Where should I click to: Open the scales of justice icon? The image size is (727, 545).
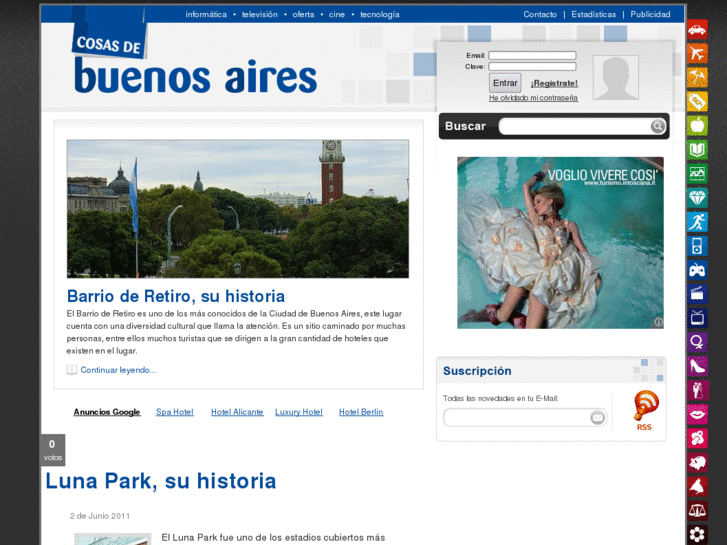[x=697, y=511]
